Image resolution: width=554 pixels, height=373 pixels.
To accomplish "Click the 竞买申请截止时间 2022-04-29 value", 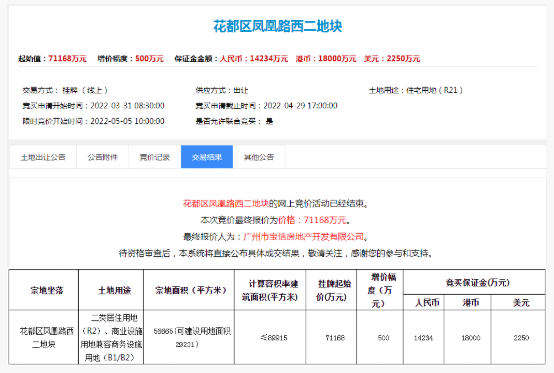I will 300,106.
